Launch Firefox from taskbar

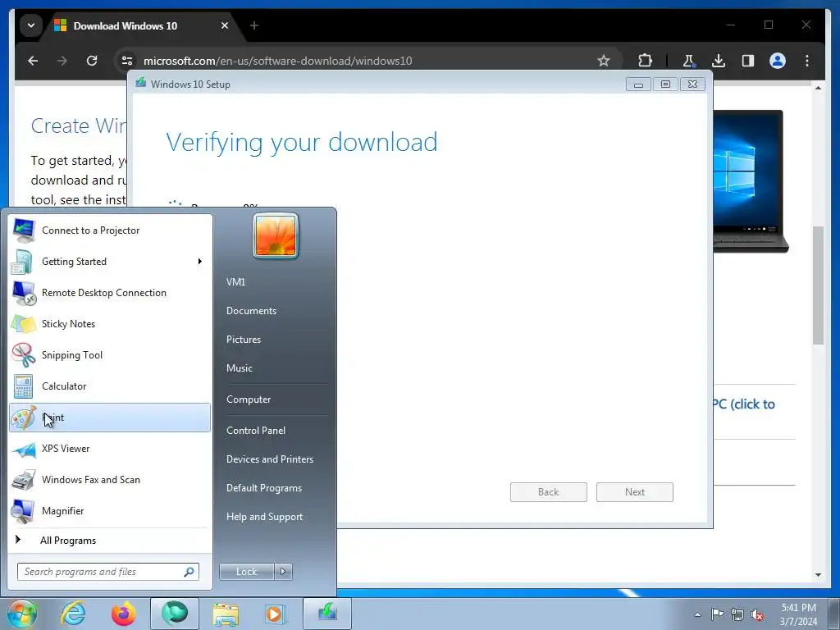tap(124, 614)
